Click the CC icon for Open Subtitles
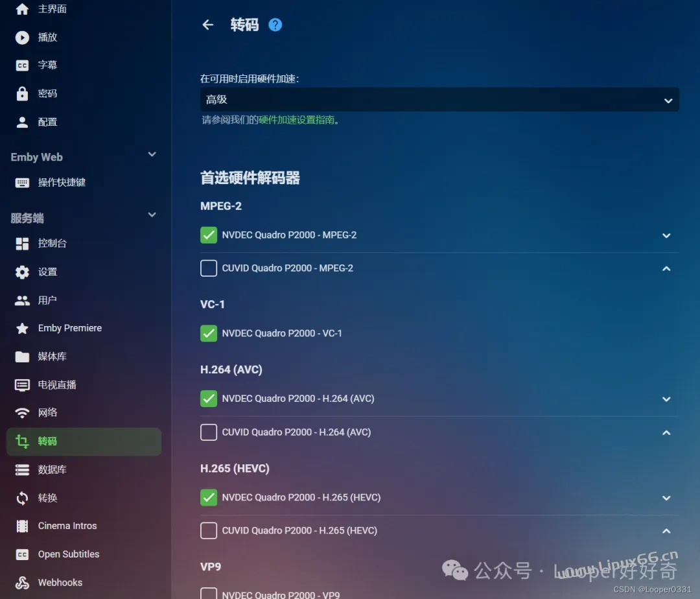Screen dimensions: 700x599 pos(22,555)
